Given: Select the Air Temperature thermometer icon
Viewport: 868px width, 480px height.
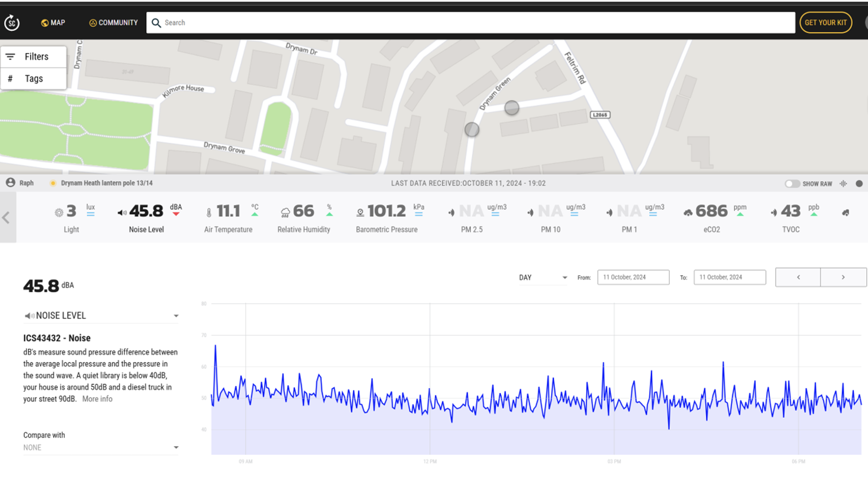Looking at the screenshot, I should 209,212.
